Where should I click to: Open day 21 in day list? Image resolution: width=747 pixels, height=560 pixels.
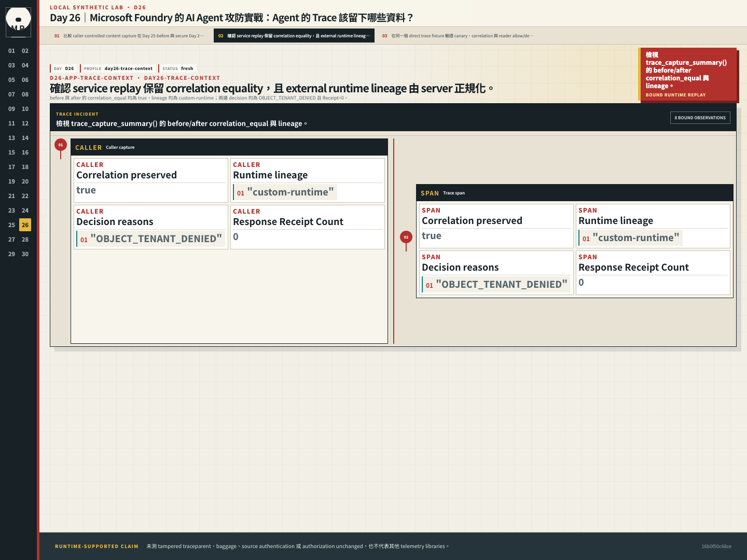pyautogui.click(x=11, y=196)
